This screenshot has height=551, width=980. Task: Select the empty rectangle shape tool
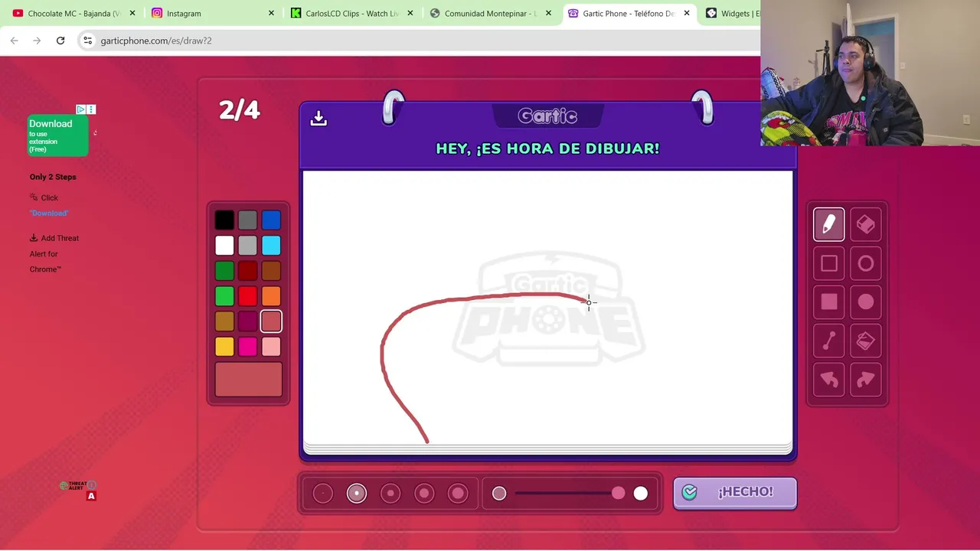(x=829, y=263)
